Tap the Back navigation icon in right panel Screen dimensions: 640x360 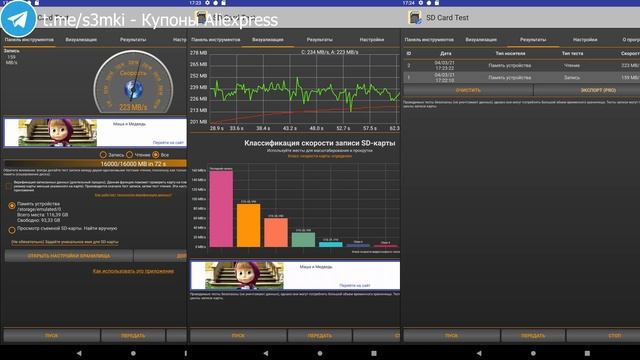[479, 353]
